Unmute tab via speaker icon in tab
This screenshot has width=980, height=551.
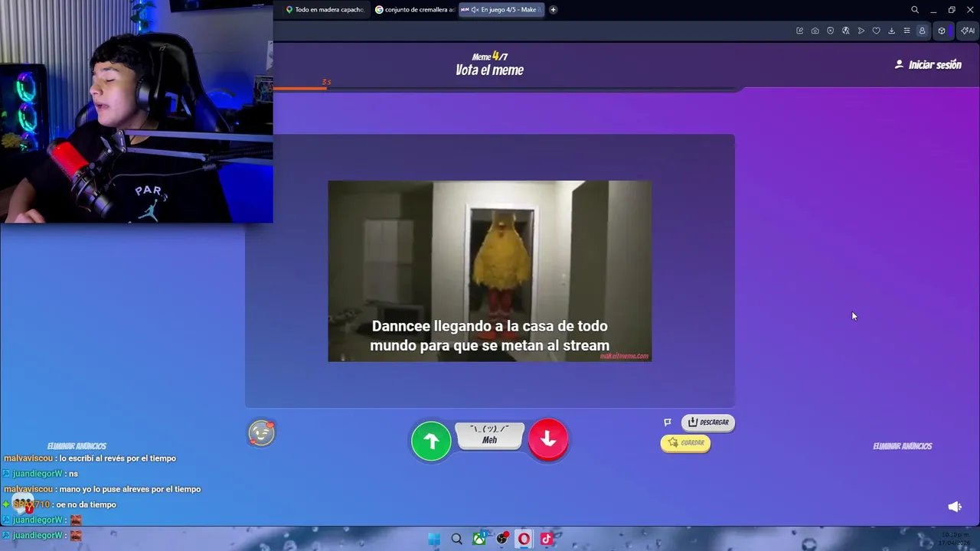(x=475, y=10)
